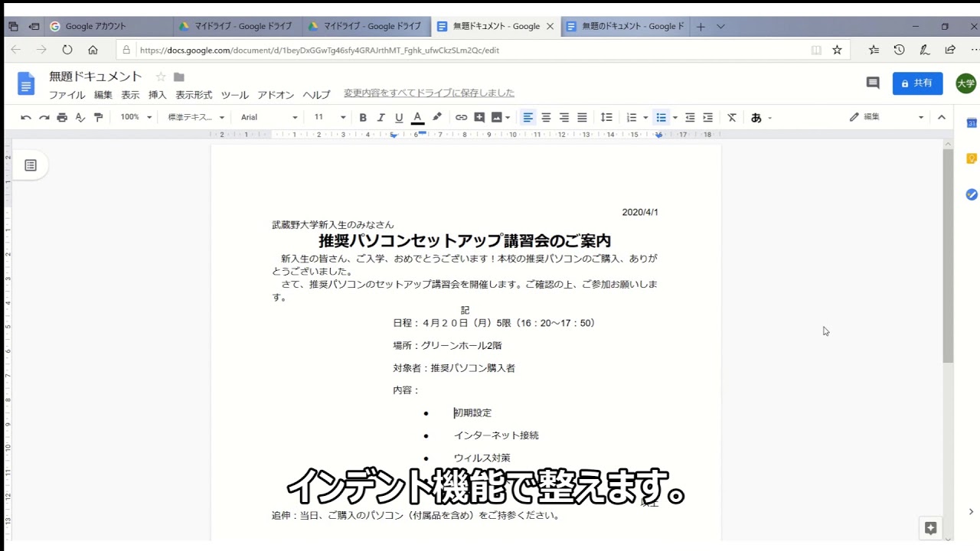
Task: Expand the numbered list style dropdown
Action: click(x=645, y=117)
